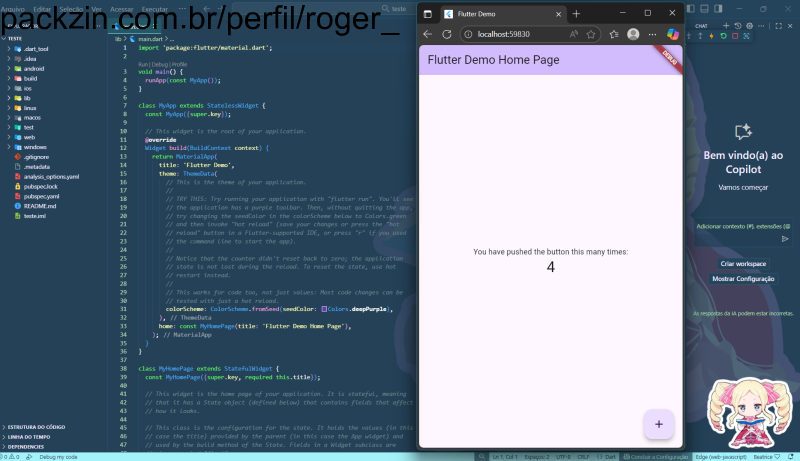Open new browser tab with plus icon
This screenshot has width=800, height=461.
point(576,13)
